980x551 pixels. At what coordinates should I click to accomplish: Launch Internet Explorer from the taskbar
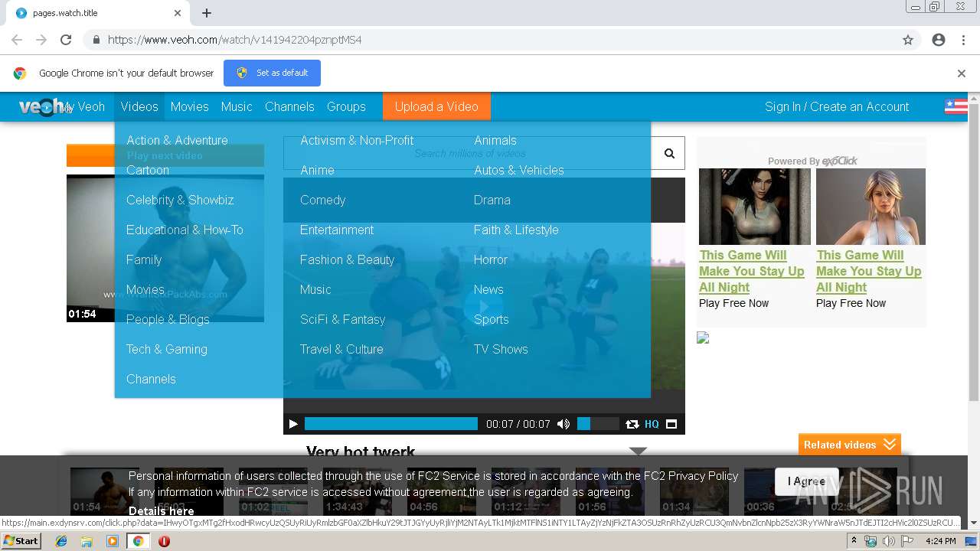61,541
